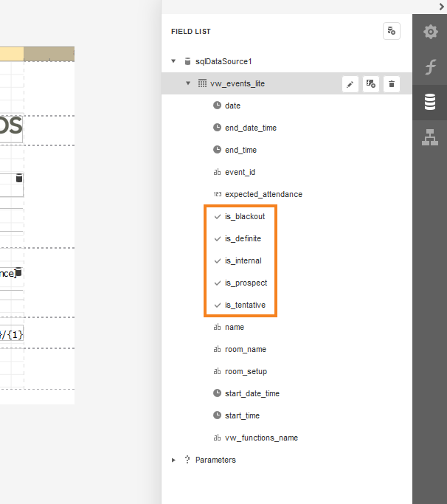Edit the vw_events_lite query pencil icon

tap(350, 84)
